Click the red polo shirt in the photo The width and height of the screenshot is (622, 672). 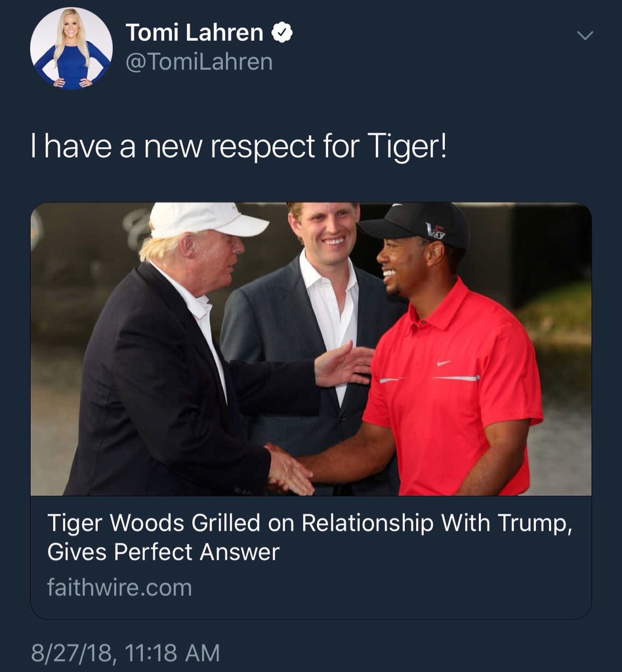[453, 389]
